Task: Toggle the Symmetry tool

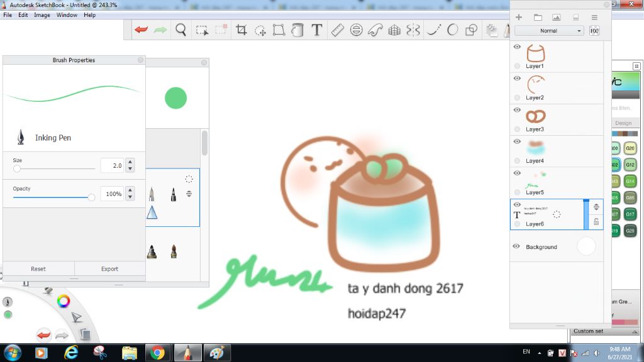Action: pyautogui.click(x=413, y=30)
